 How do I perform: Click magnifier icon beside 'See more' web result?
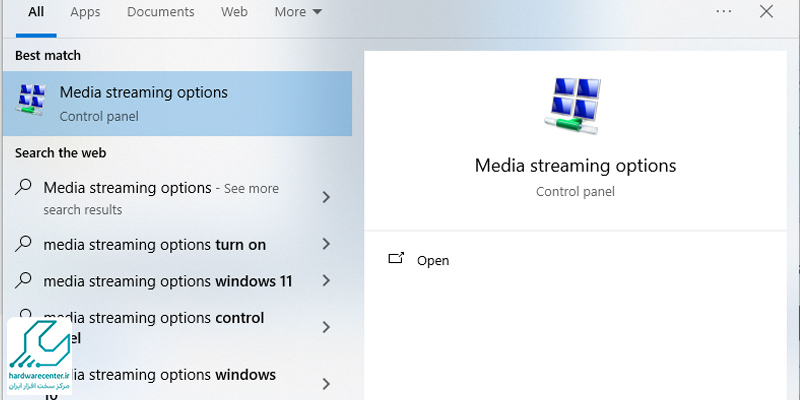click(23, 187)
